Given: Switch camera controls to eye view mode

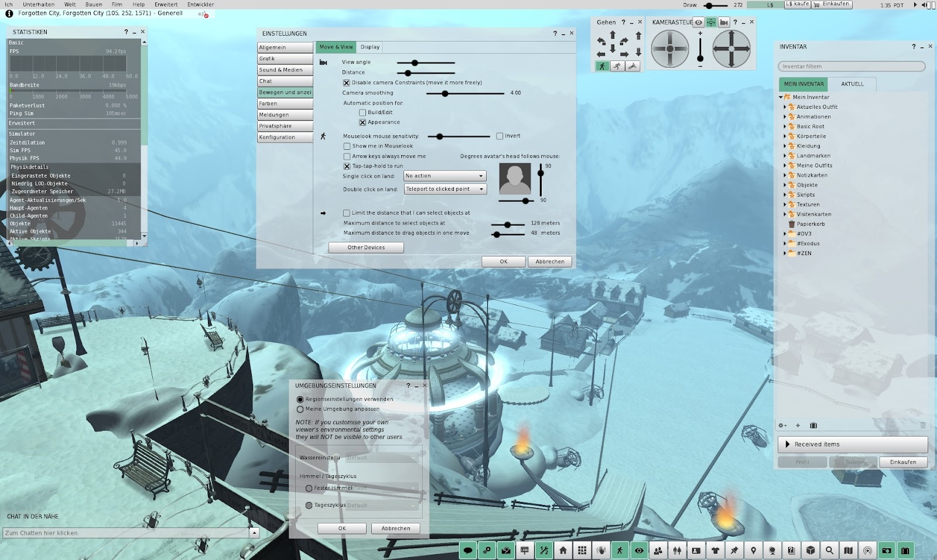Looking at the screenshot, I should 699,22.
